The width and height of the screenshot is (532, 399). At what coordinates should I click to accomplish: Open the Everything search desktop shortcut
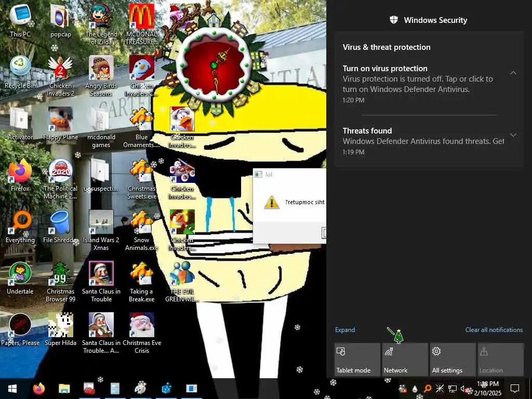pyautogui.click(x=20, y=227)
